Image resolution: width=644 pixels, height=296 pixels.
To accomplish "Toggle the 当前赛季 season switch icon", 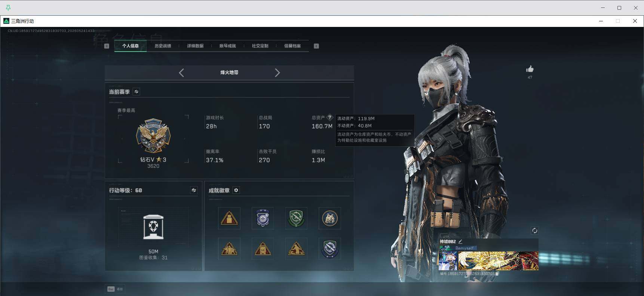I will [137, 92].
